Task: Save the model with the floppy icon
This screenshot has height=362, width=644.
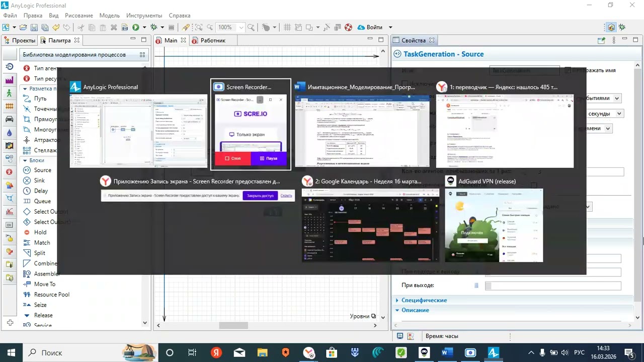Action: click(x=34, y=27)
